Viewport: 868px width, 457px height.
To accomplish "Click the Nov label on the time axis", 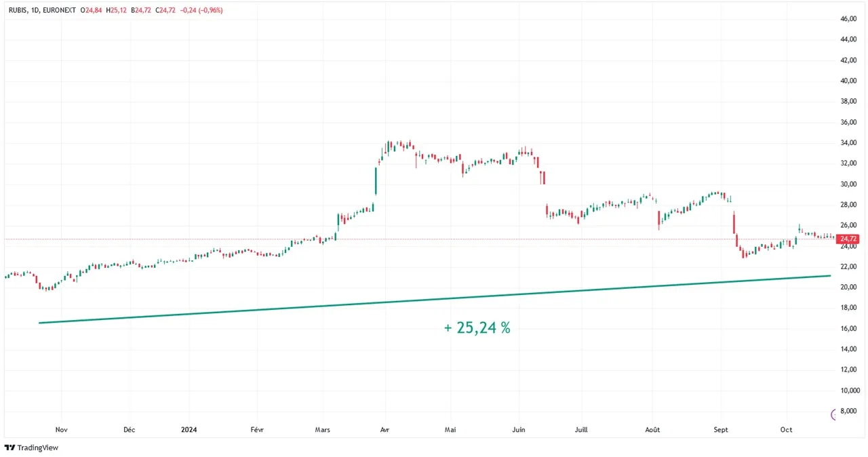I will (x=61, y=429).
